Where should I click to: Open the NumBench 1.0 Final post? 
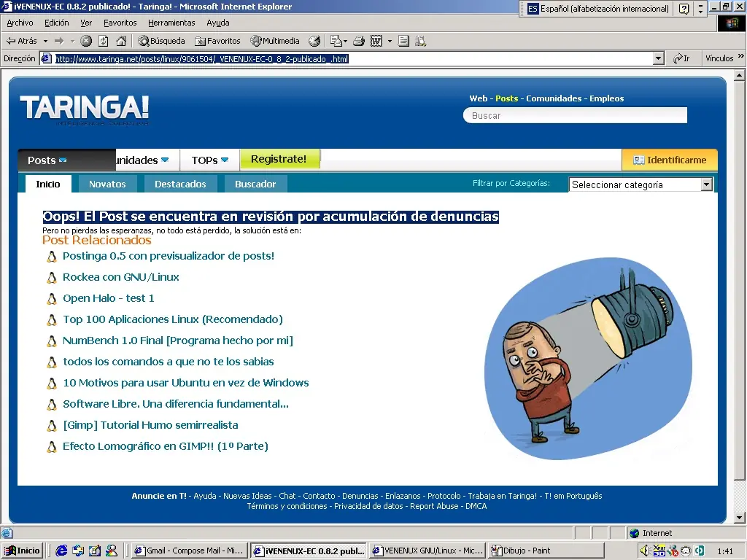pyautogui.click(x=178, y=341)
